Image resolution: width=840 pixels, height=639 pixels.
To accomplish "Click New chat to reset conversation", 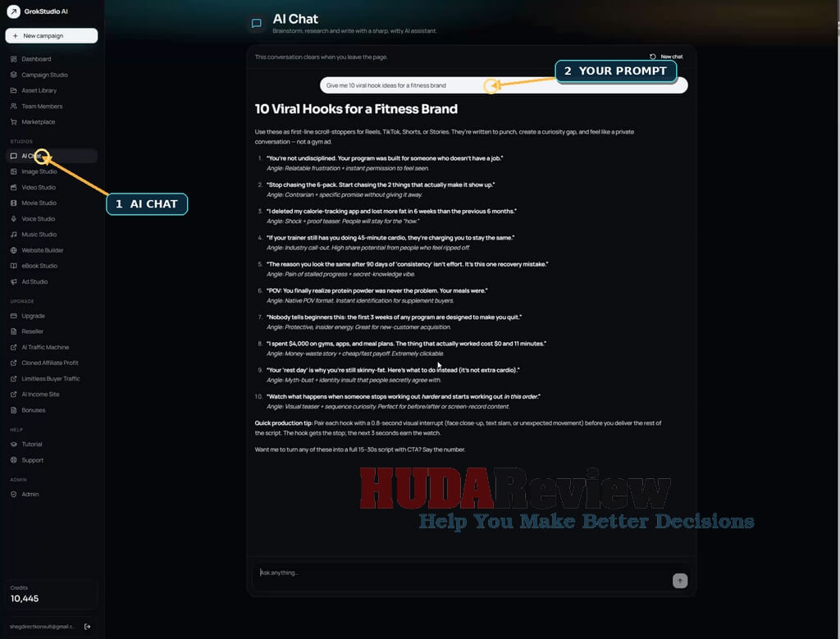I will point(666,57).
